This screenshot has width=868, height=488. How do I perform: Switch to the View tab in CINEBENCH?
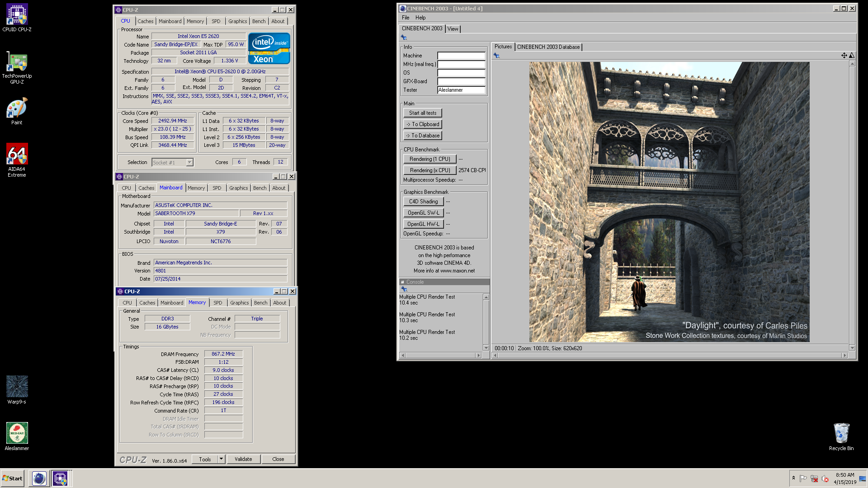click(453, 29)
